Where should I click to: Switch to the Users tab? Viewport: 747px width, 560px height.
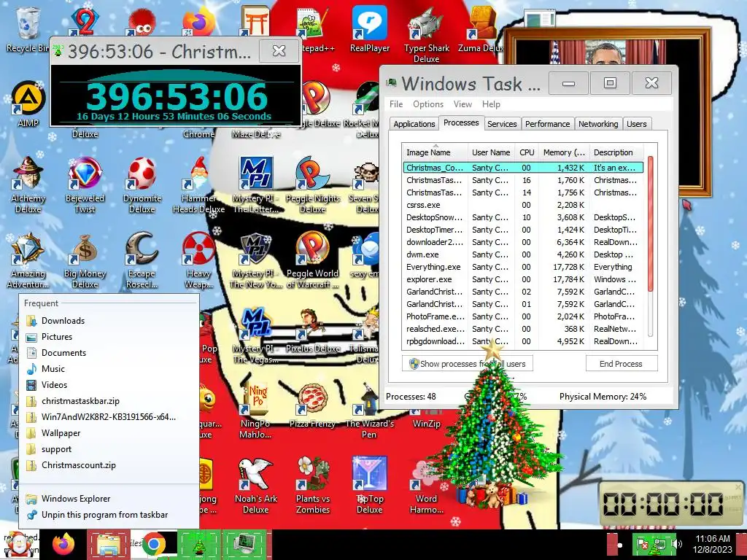click(x=636, y=124)
